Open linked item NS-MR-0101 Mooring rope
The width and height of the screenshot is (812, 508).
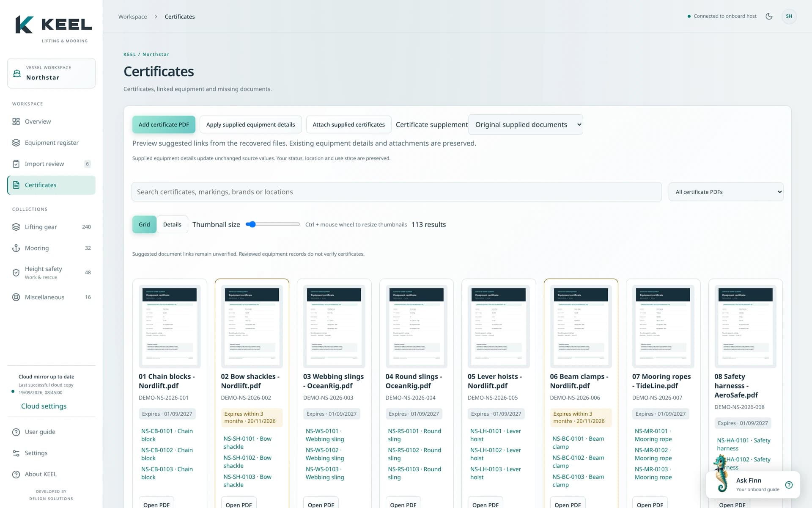653,435
